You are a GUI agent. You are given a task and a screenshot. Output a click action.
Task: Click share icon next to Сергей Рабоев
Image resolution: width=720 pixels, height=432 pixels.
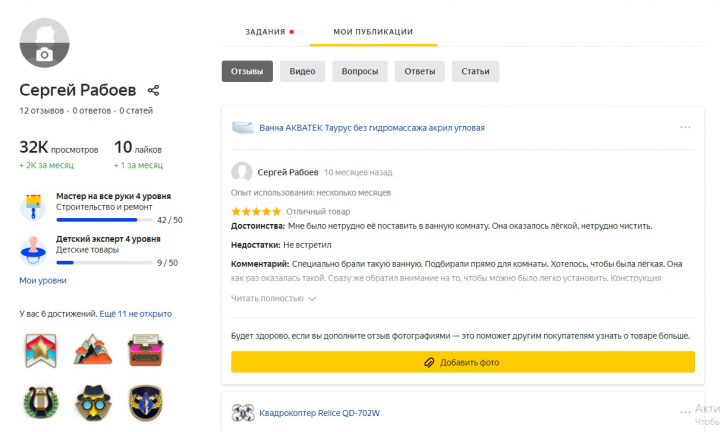153,90
